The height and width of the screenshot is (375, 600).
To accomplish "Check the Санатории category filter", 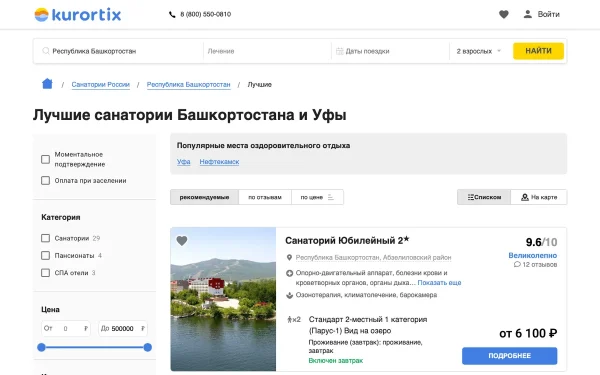I will pos(45,238).
